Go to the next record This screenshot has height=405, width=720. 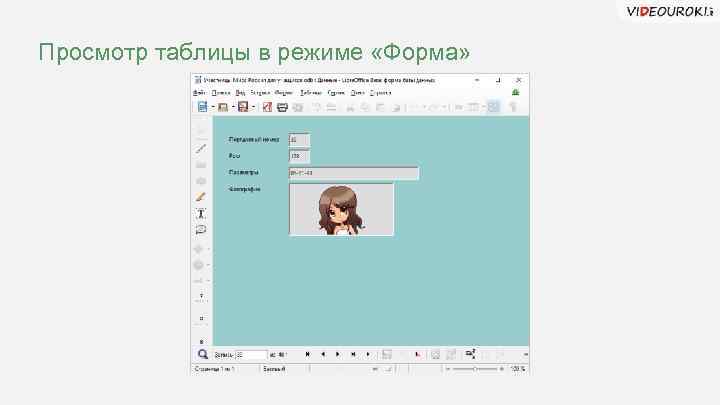click(x=338, y=354)
